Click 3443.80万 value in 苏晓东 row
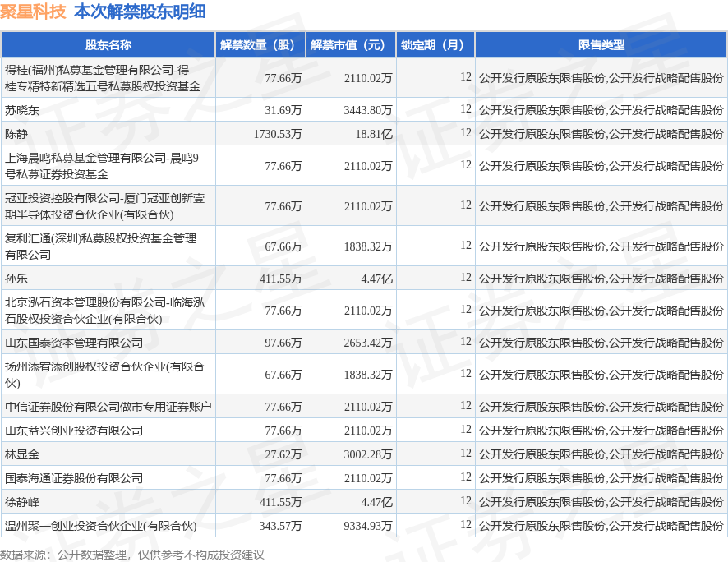728x562 pixels. [x=368, y=110]
